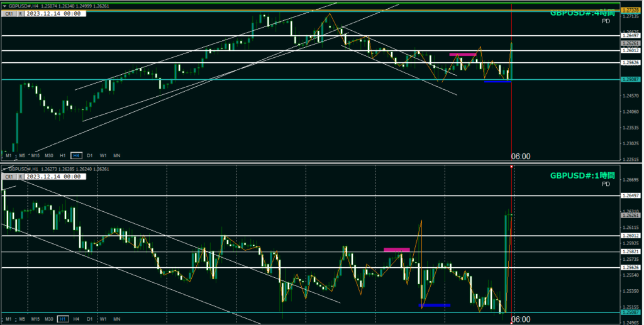Click the 1.25626 price label on H1 chart

[x=630, y=268]
